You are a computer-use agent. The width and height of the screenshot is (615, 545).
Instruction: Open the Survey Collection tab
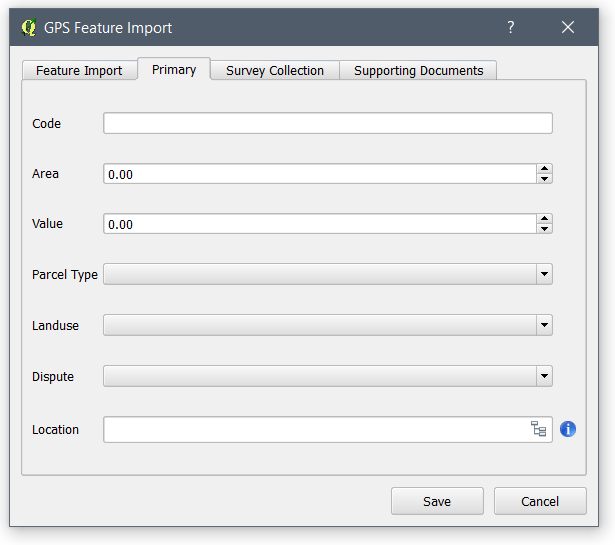point(275,71)
